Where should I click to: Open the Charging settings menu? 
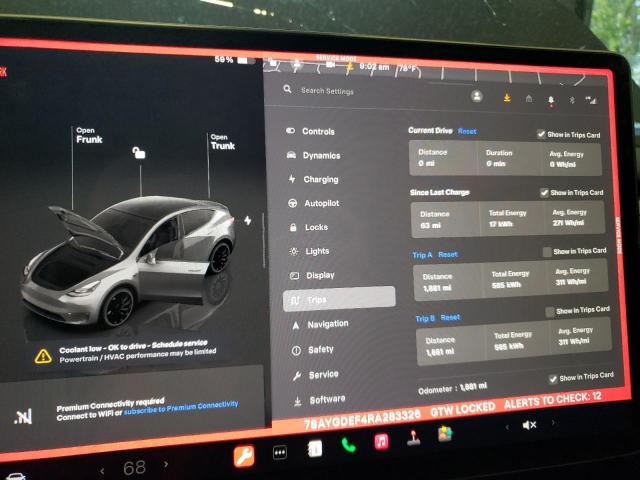(x=313, y=179)
